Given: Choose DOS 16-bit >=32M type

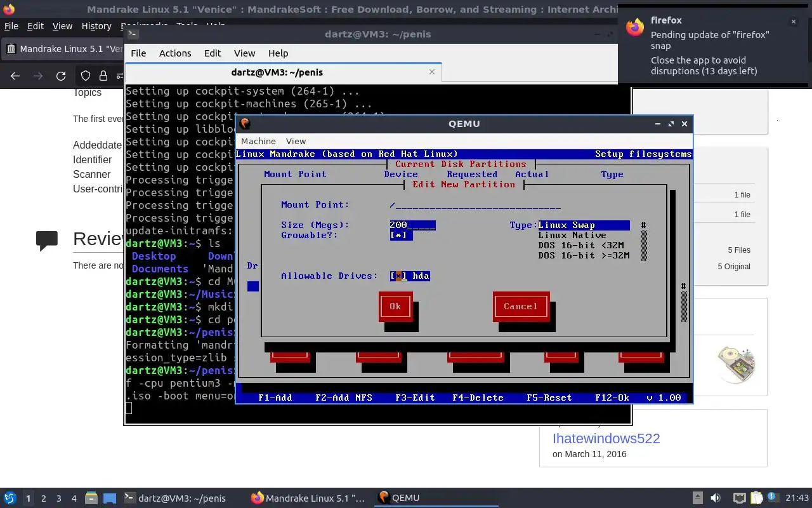Looking at the screenshot, I should 584,255.
